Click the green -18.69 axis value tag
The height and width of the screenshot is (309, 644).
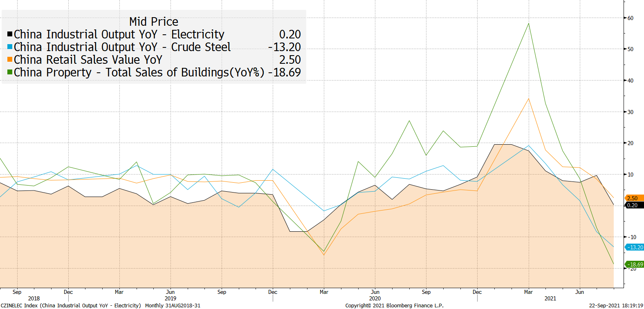[634, 264]
